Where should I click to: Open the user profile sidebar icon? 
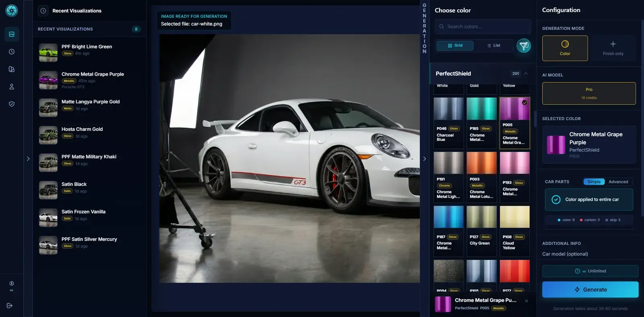click(x=12, y=86)
